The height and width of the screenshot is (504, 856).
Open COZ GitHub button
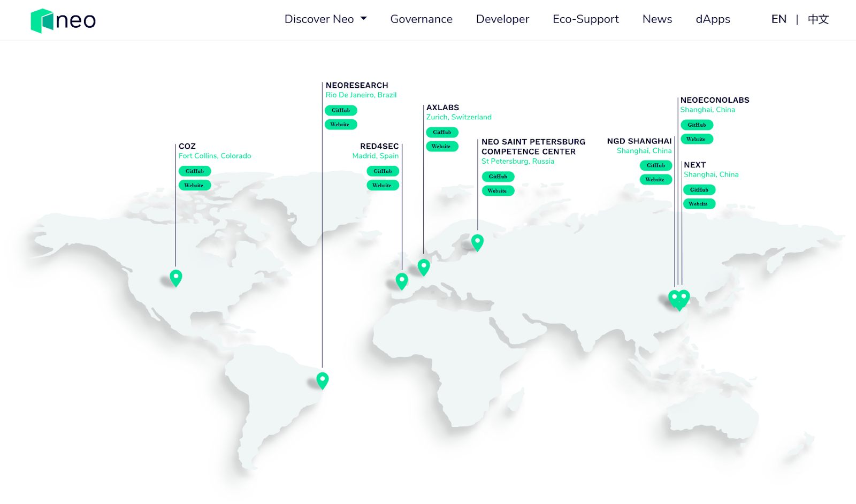click(195, 171)
